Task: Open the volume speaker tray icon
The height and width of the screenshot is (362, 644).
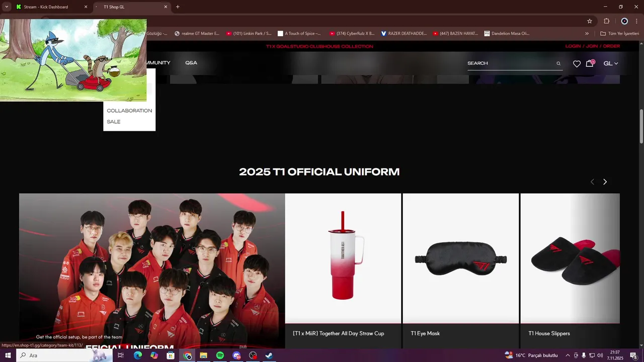Action: coord(600,355)
